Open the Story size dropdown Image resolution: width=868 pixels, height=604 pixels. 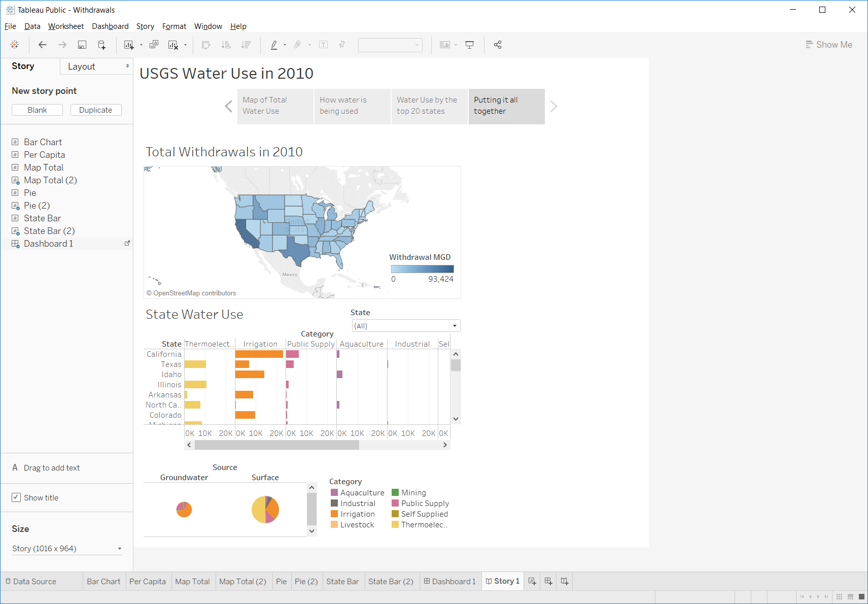click(66, 549)
